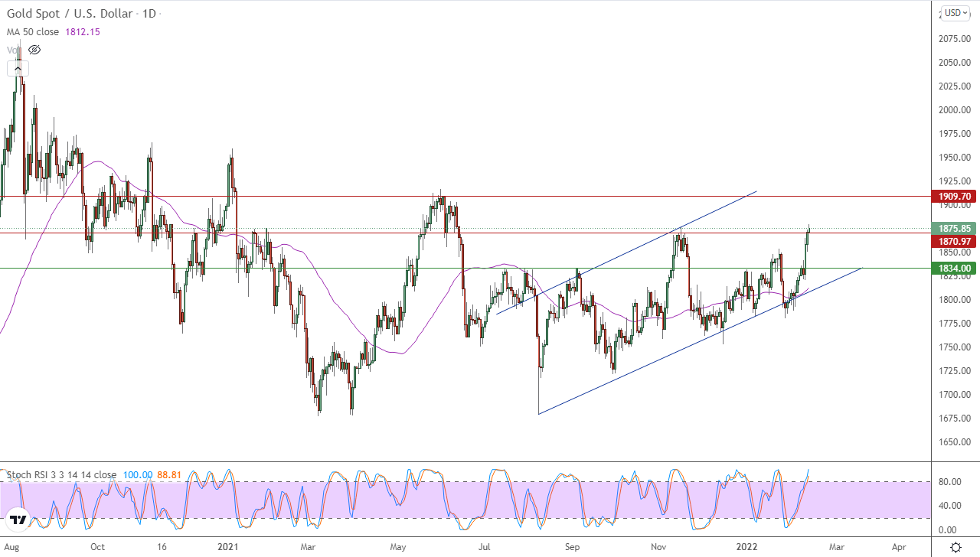Click the 16 date label on time axis
This screenshot has width=980, height=557.
(162, 547)
